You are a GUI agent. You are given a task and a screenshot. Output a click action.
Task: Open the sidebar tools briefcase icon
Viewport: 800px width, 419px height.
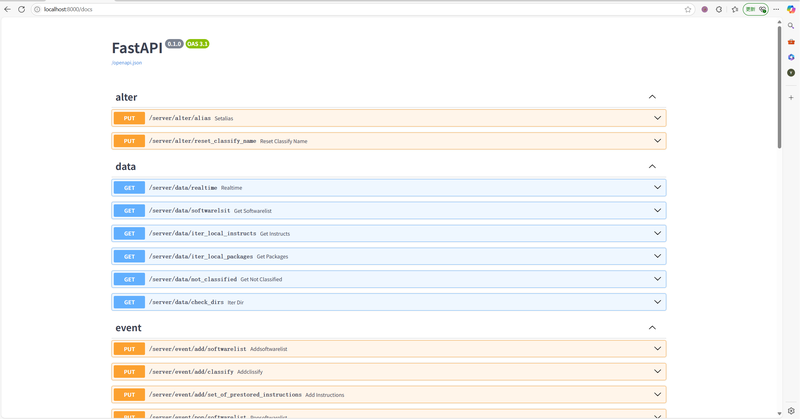pos(791,42)
